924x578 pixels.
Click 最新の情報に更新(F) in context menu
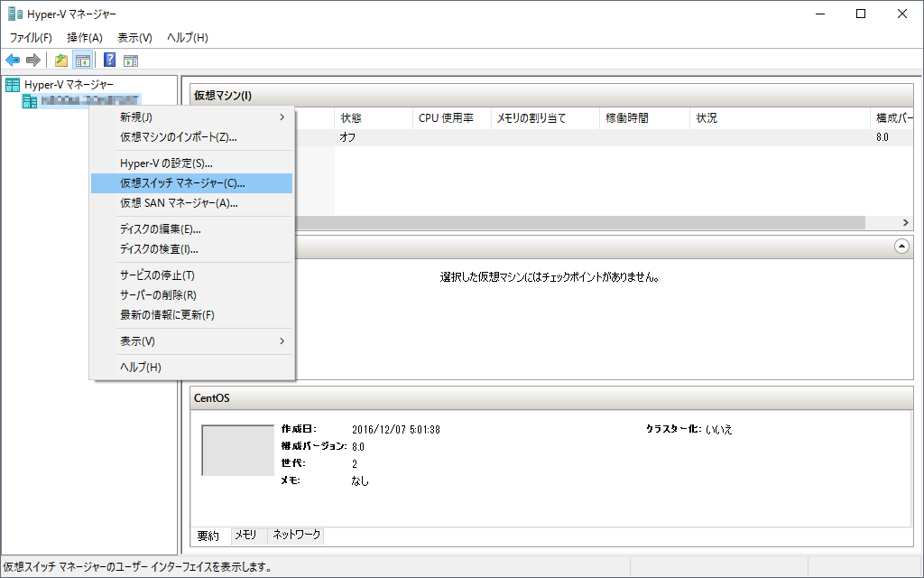191,315
